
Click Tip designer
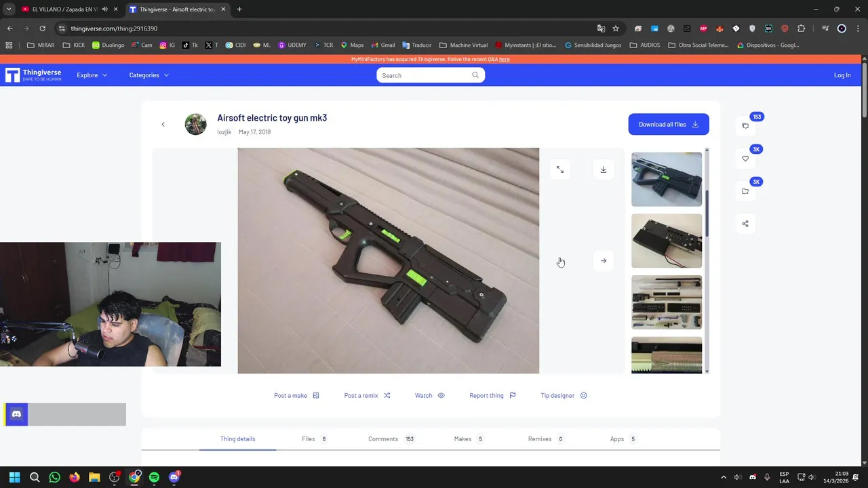coord(564,396)
